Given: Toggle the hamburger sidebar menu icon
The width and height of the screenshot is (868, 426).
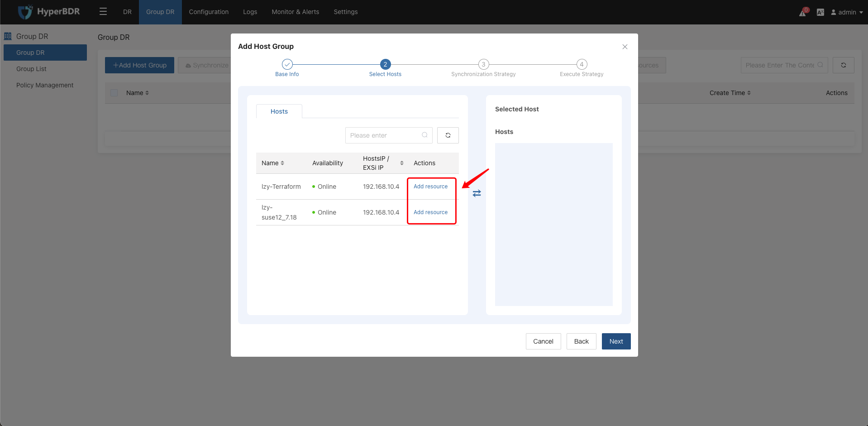Looking at the screenshot, I should click(103, 12).
